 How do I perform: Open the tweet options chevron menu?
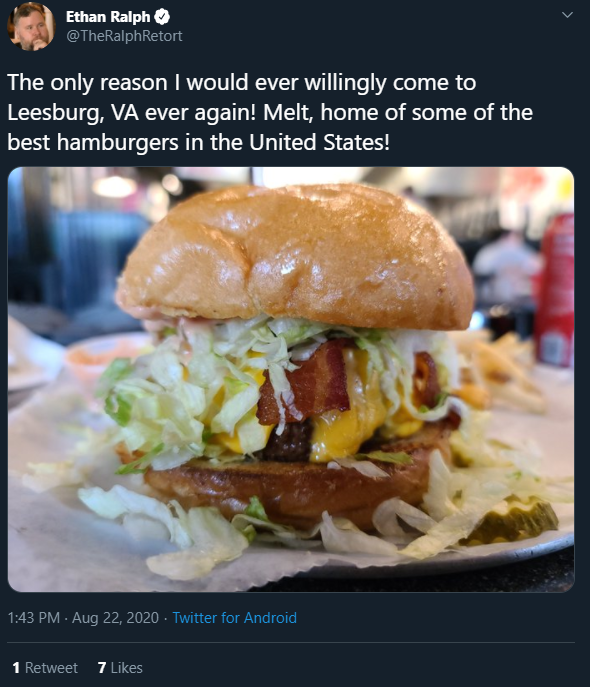click(567, 15)
